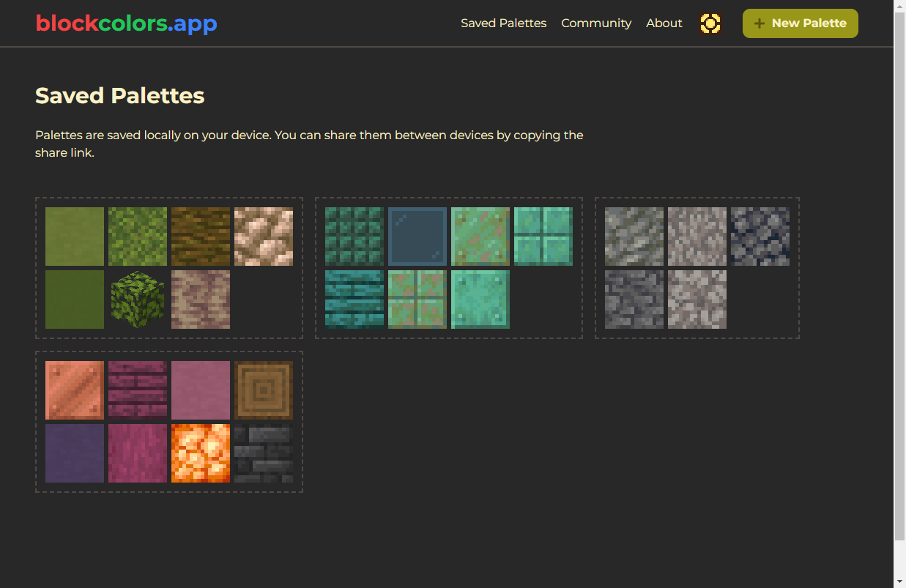Click the oak log top texture
The image size is (906, 588).
pos(264,390)
